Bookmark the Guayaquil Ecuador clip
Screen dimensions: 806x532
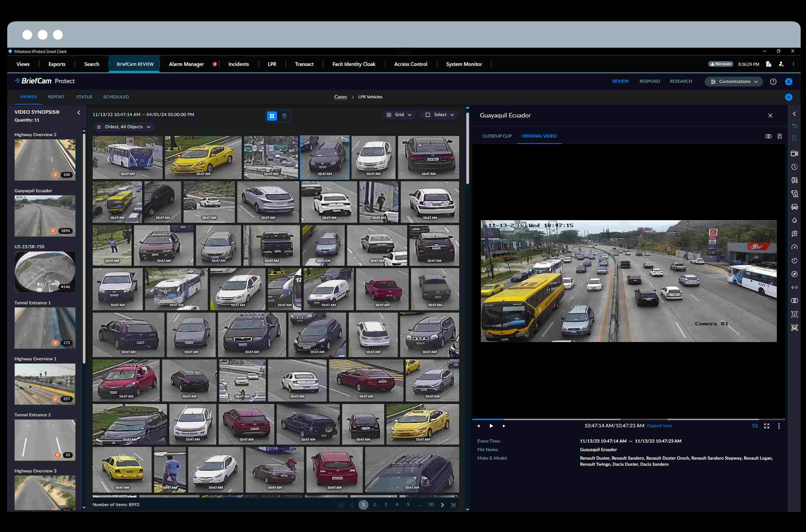pyautogui.click(x=780, y=136)
